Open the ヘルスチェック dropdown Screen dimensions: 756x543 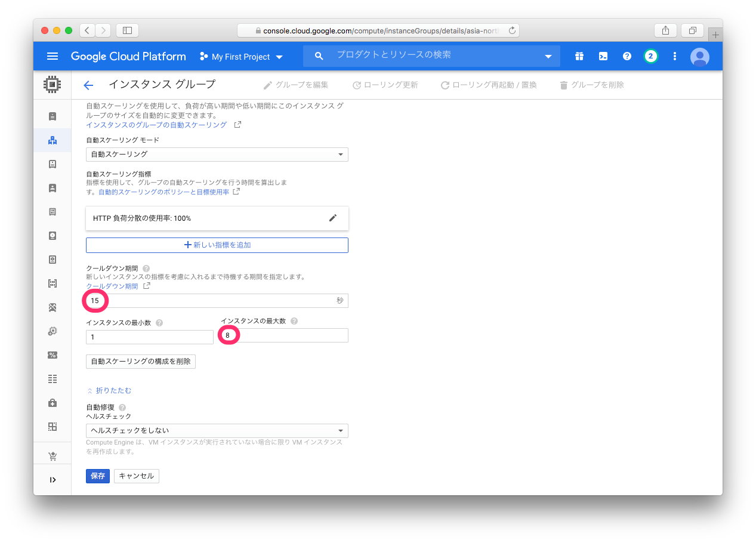[217, 431]
